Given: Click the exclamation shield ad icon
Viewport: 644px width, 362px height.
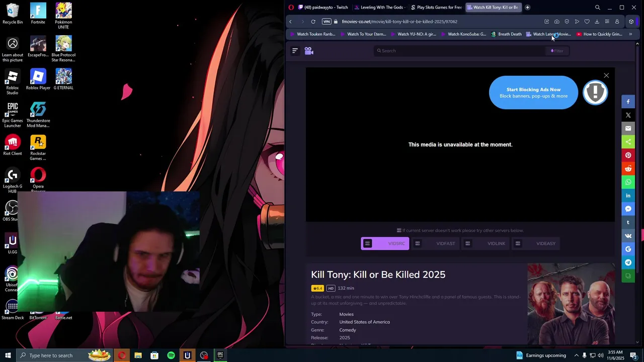Looking at the screenshot, I should (x=595, y=93).
